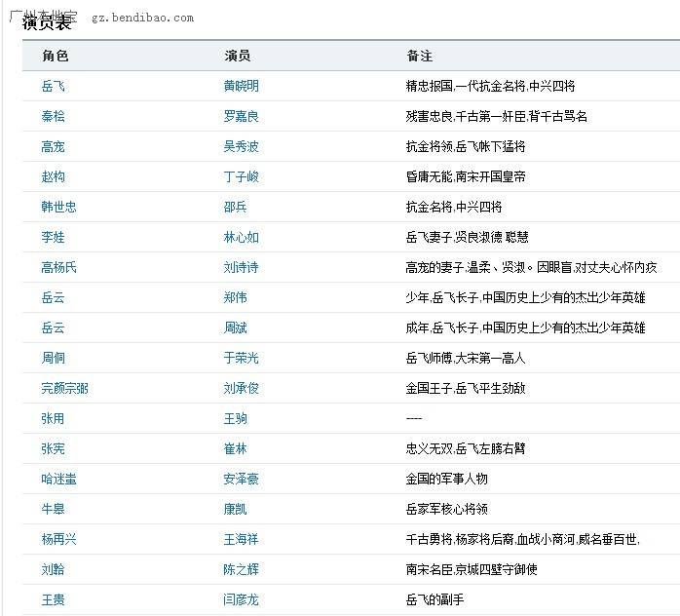Select note text 岳家军核心将领
The height and width of the screenshot is (616, 680).
pyautogui.click(x=447, y=509)
